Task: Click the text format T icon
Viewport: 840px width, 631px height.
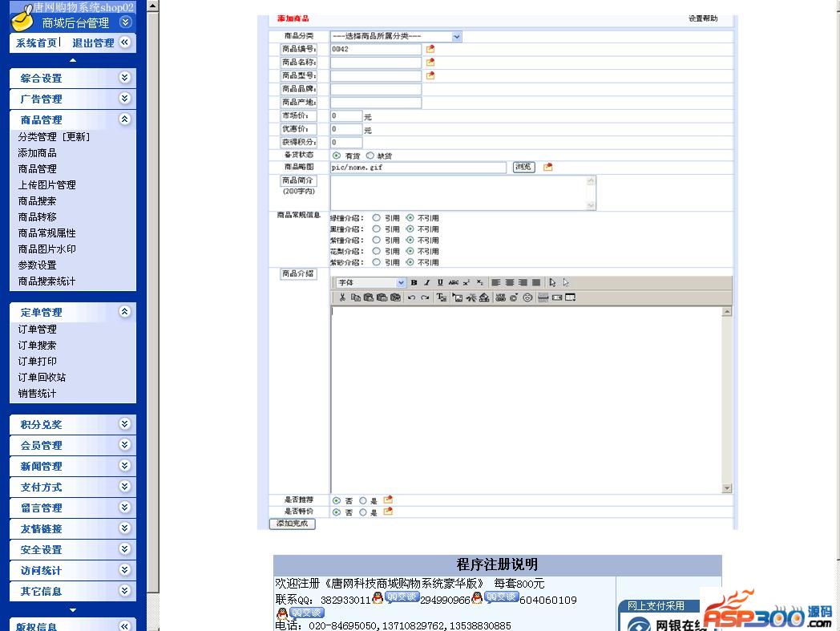Action: coord(441,297)
